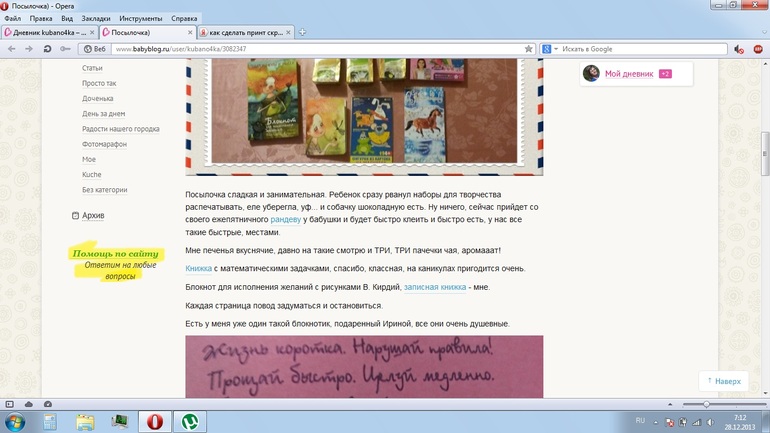The width and height of the screenshot is (770, 433).
Task: Click the vertical page scrollbar thumb
Action: pos(765,154)
